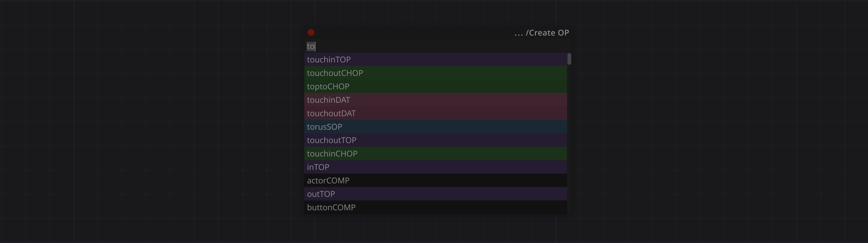Click the red close dot in dialog
This screenshot has width=868, height=243.
point(311,32)
